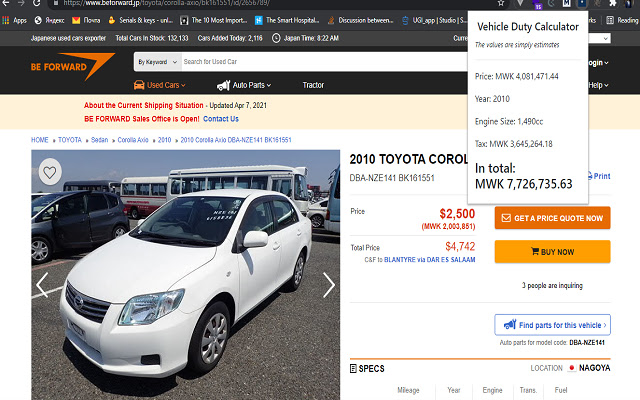Click the Print icon link
This screenshot has height=400, width=640.
coord(626,176)
